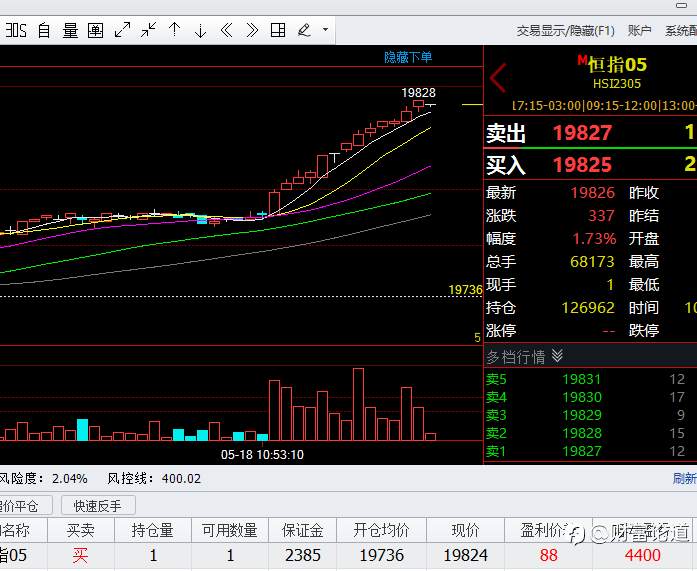Select the 30S period toolbar icon

point(16,30)
